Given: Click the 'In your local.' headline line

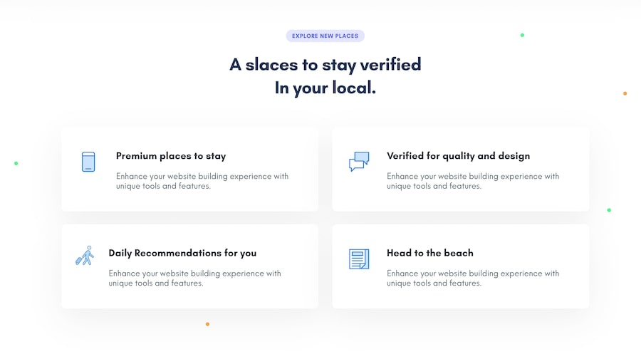Looking at the screenshot, I should click(325, 89).
